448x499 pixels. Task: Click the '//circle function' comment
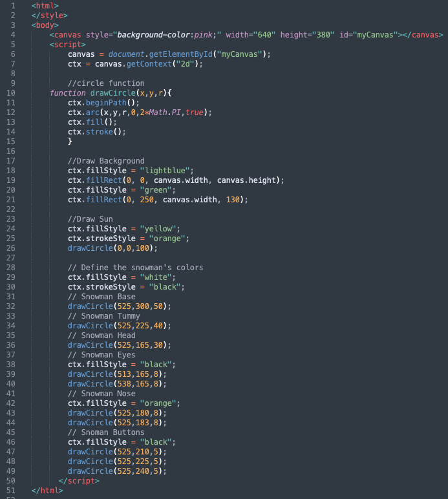coord(106,83)
